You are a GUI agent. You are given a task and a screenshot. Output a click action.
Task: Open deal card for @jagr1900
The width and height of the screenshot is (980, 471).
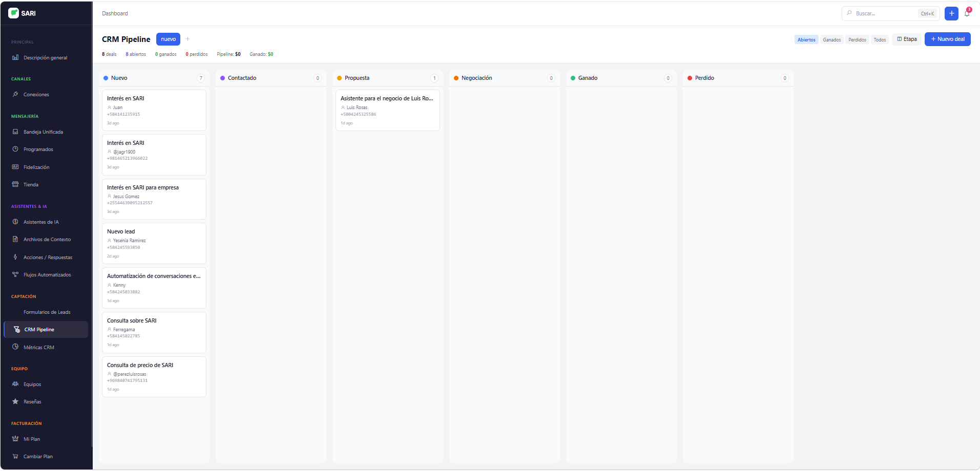click(154, 155)
